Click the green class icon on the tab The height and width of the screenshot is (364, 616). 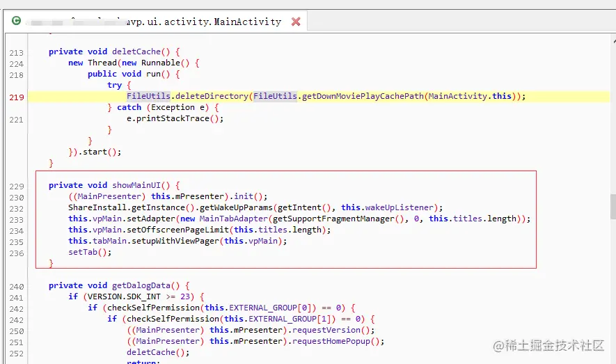pyautogui.click(x=16, y=20)
